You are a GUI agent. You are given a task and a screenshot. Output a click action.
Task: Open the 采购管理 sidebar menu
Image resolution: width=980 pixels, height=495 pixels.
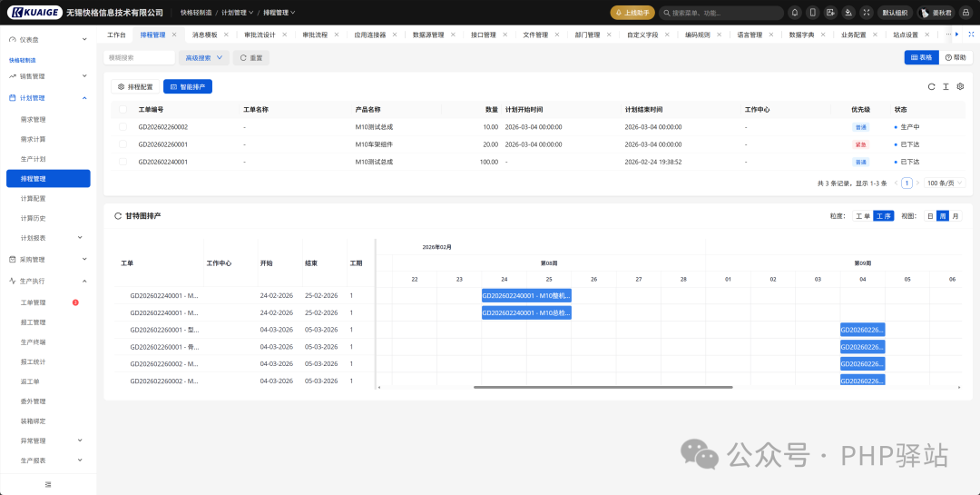point(48,259)
